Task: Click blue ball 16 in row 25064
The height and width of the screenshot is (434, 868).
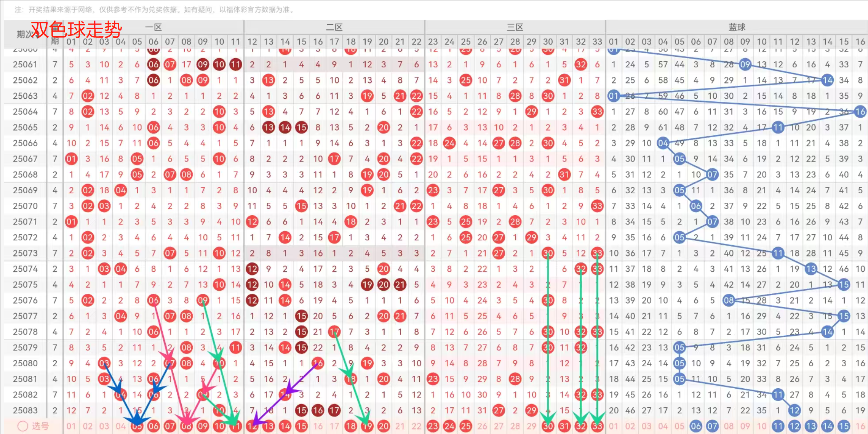Action: [860, 112]
